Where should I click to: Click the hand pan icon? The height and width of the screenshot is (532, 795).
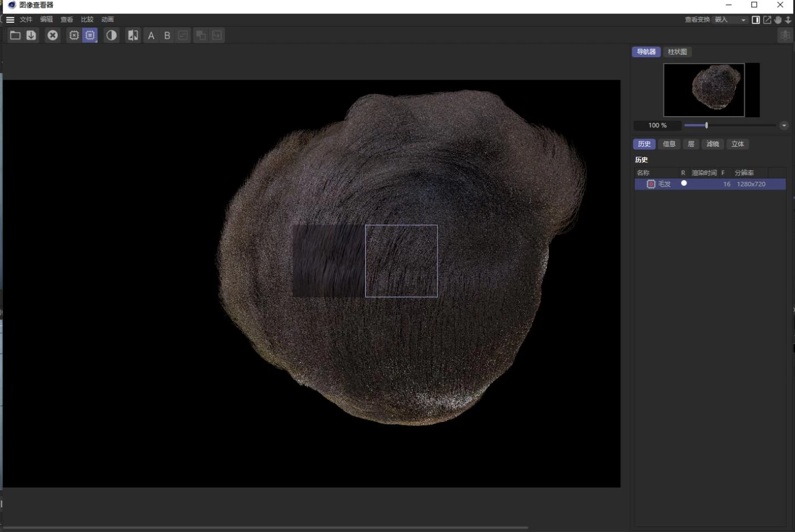pos(778,20)
